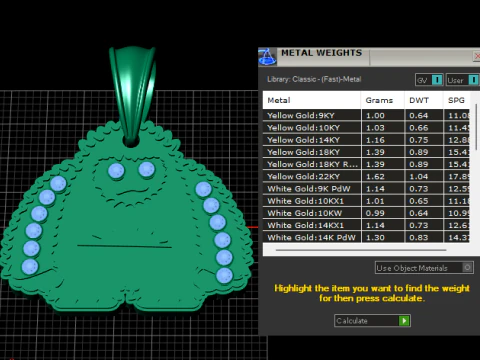Click the Metal Weights wizard hat icon
The height and width of the screenshot is (360, 480).
(x=267, y=57)
